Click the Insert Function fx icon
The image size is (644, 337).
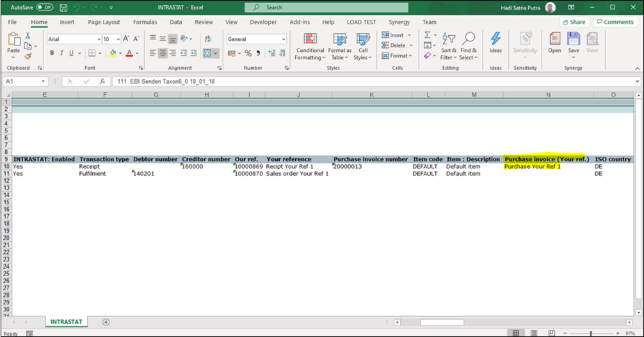tap(102, 81)
